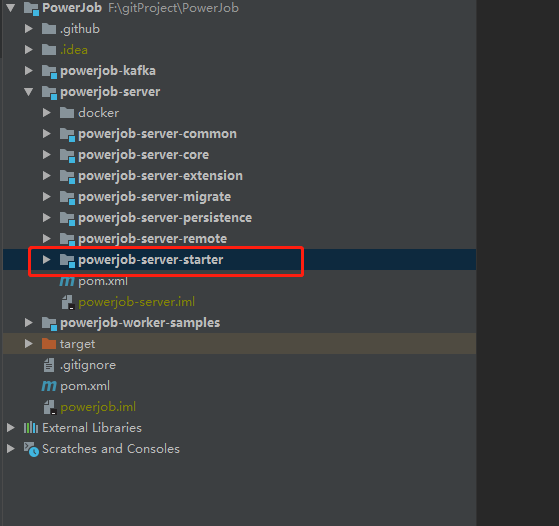The height and width of the screenshot is (526, 559).
Task: Select powerjob-server-migrate in the tree
Action: 155,197
